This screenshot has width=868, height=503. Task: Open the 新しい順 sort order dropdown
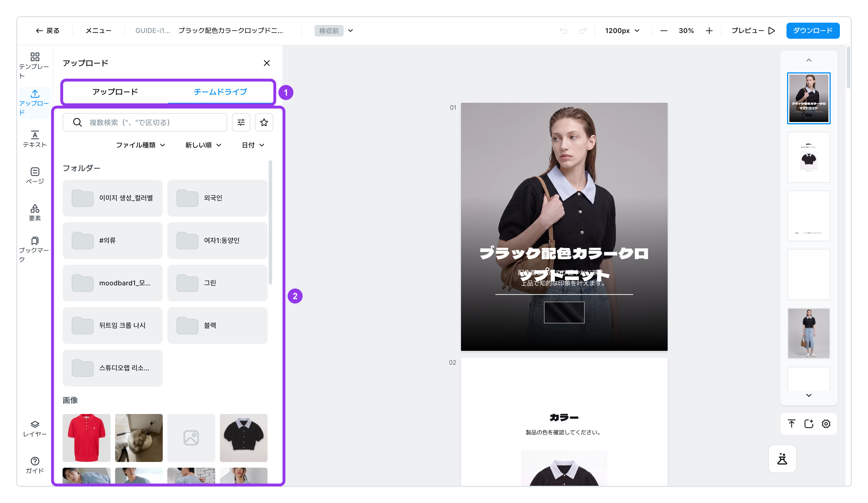point(203,145)
